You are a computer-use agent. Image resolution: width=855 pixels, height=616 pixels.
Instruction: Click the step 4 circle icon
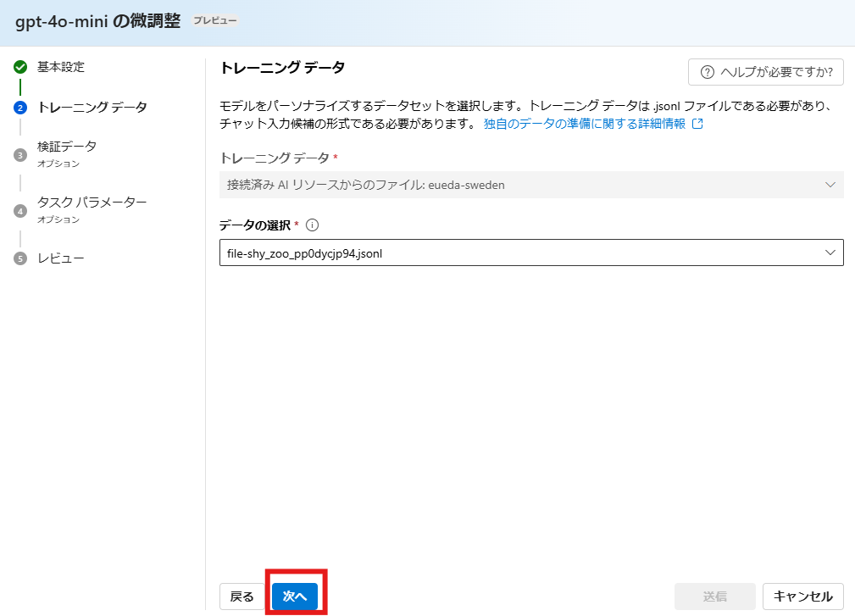tap(20, 211)
